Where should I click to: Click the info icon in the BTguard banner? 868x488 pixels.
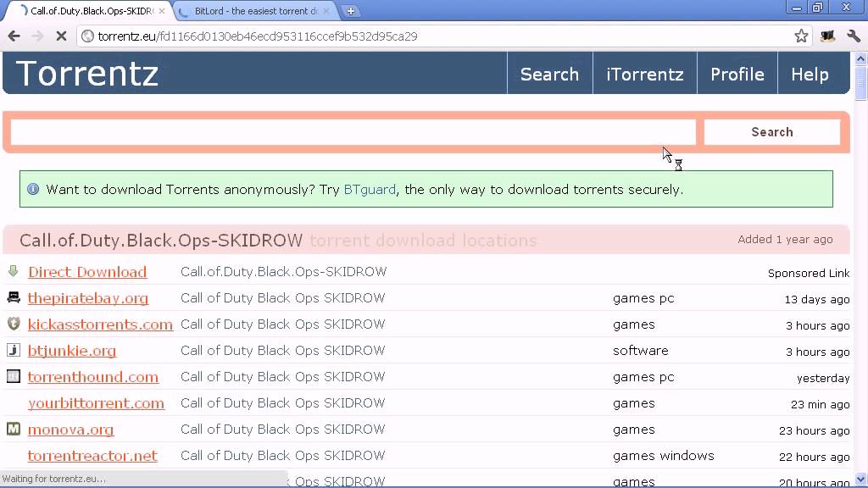click(x=33, y=189)
